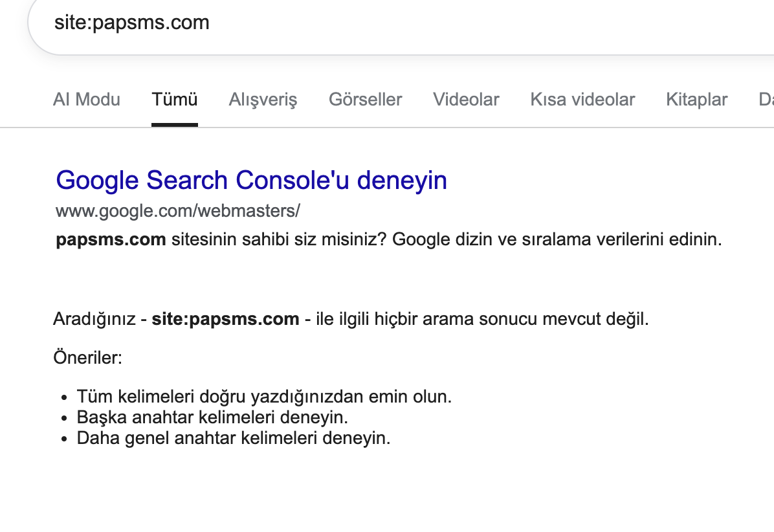Screen dimensions: 774x532
Task: Click the 'hiçbir arama sonucu mevcut değil' message
Action: click(x=481, y=319)
